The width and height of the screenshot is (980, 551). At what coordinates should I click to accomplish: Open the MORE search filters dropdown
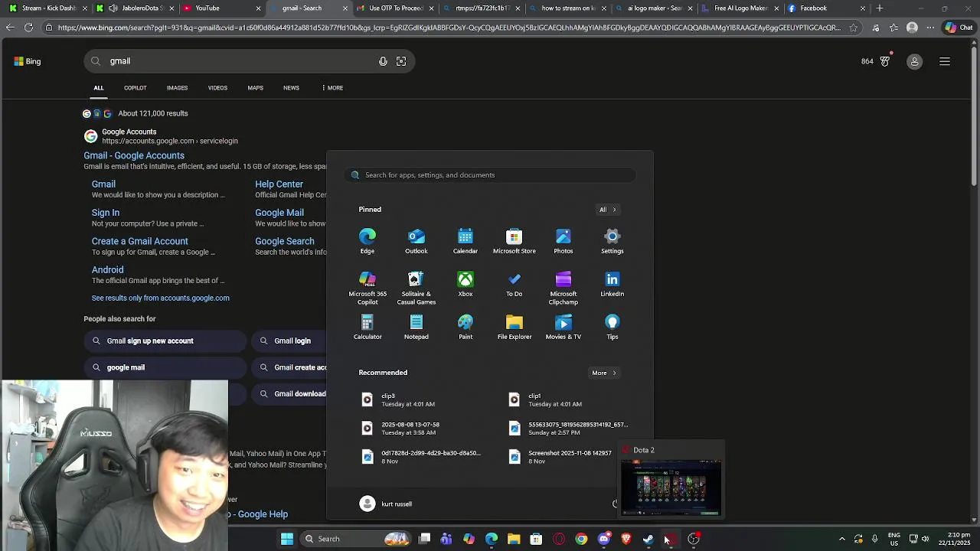[332, 88]
